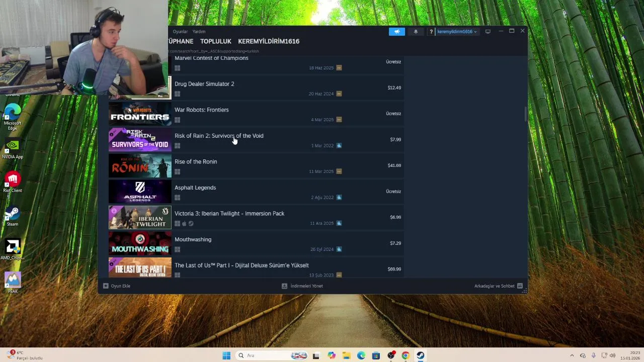Open Victoria 3: Iberian Twilight Immersion Pack

tap(256, 218)
